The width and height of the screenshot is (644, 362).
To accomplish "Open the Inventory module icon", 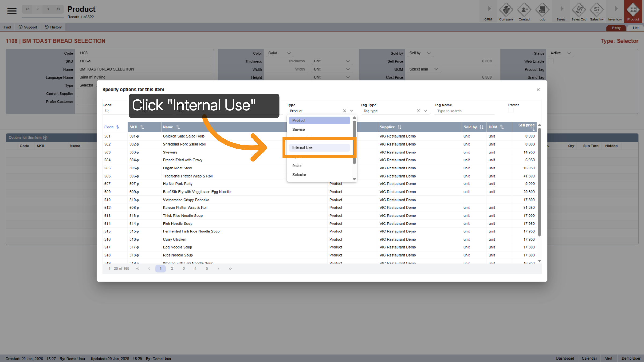I will (x=615, y=11).
